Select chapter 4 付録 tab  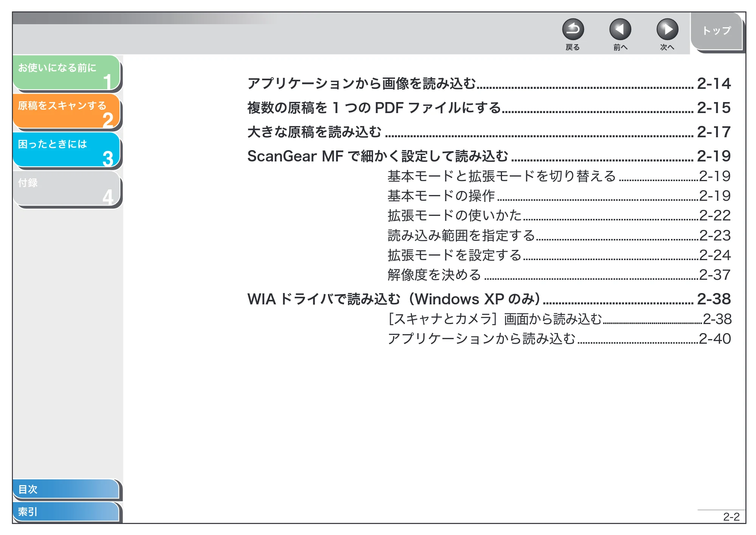(67, 188)
